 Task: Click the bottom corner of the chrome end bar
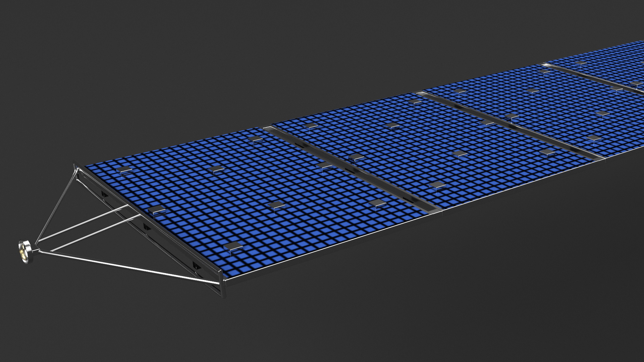222,285
